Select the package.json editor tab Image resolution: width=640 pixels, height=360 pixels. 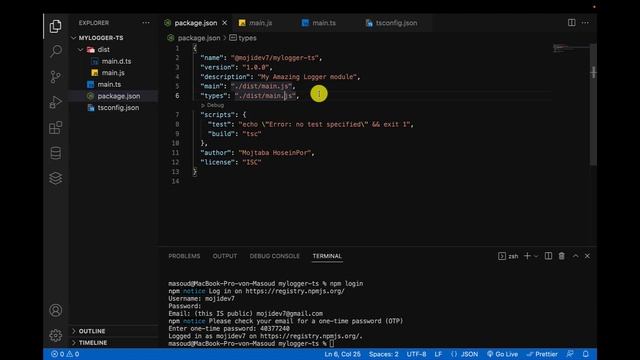[196, 23]
